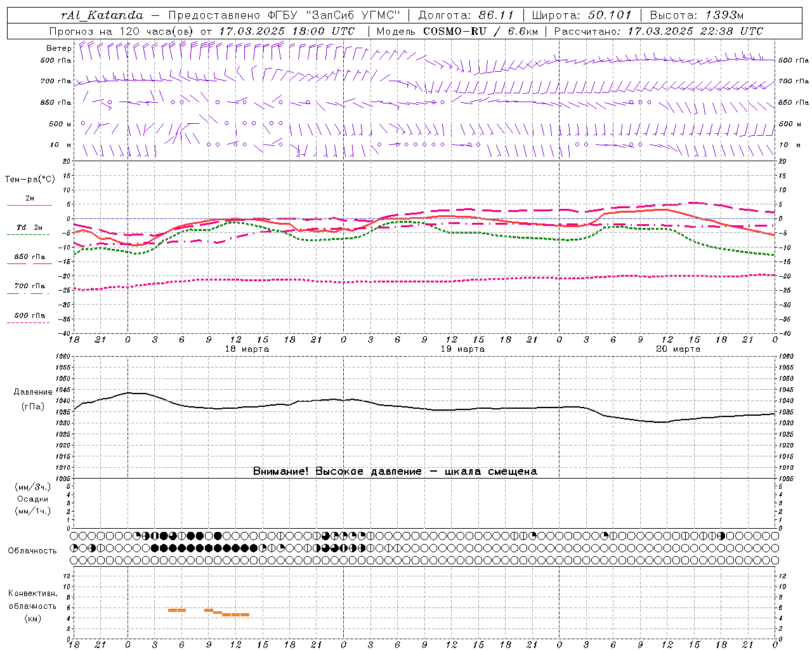Click the '(гПа)' unit label under Давление
812x650 pixels.
coord(33,407)
